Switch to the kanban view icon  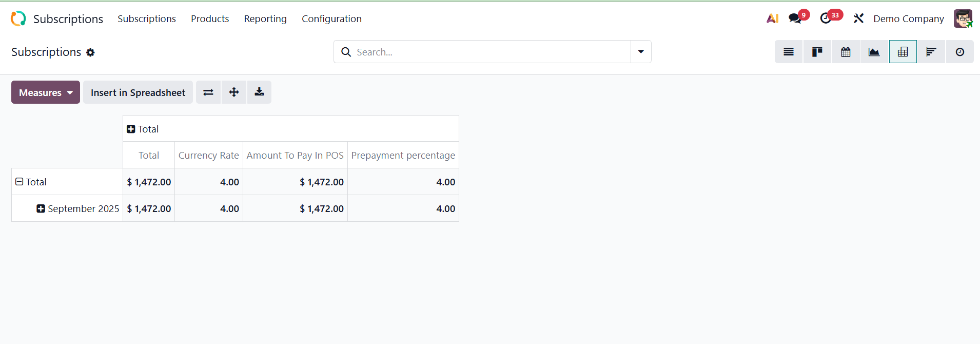point(817,52)
